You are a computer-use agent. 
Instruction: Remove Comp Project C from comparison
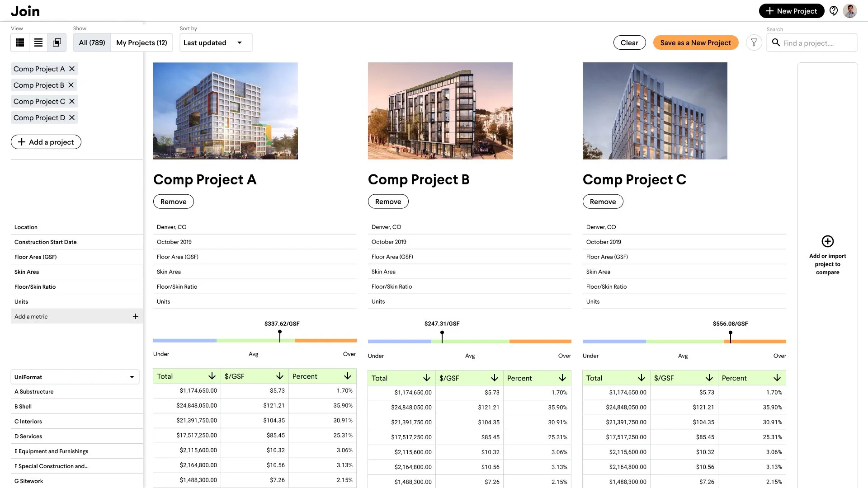[603, 202]
